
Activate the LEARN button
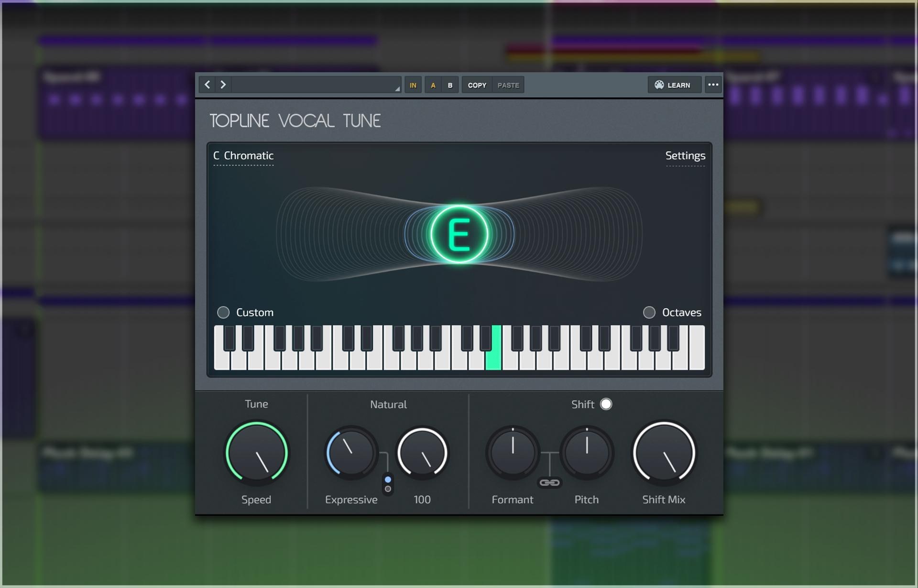(x=674, y=85)
